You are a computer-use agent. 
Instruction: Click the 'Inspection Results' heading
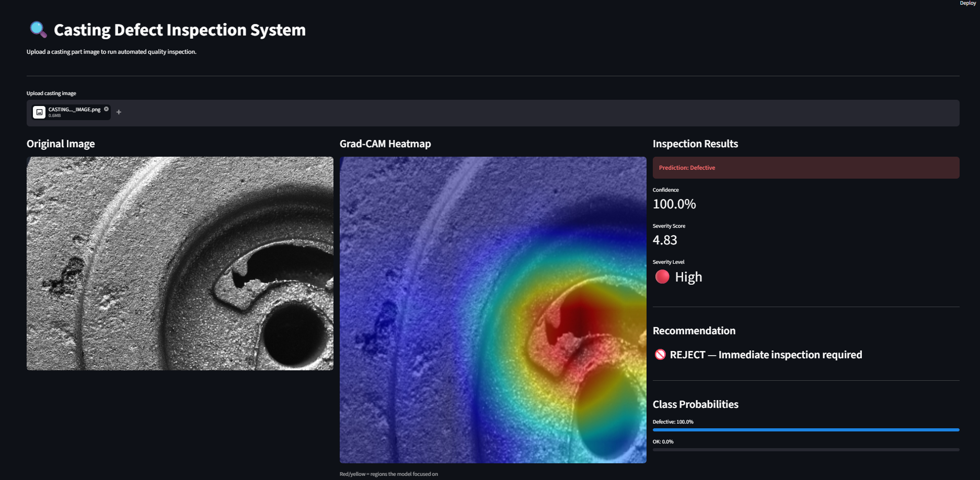pos(695,144)
